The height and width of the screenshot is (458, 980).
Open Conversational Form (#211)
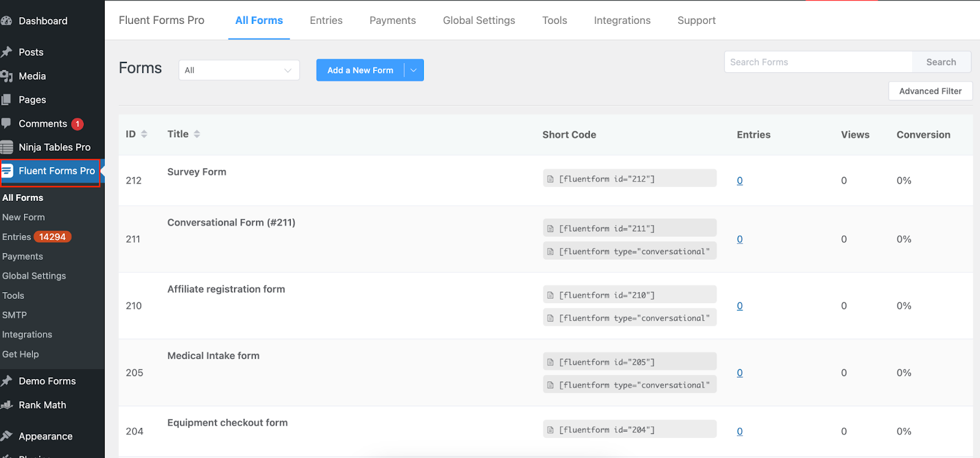[232, 223]
